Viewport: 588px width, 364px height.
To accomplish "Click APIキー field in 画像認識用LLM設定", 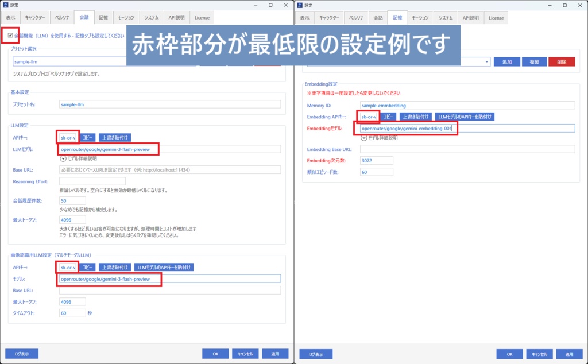I will click(68, 268).
